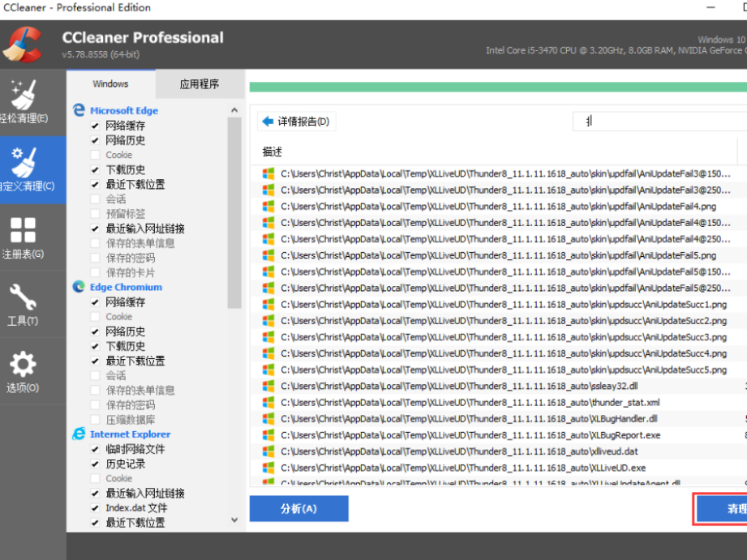
Task: Uncheck 网络缓存 under Edge Chromium
Action: [x=95, y=302]
